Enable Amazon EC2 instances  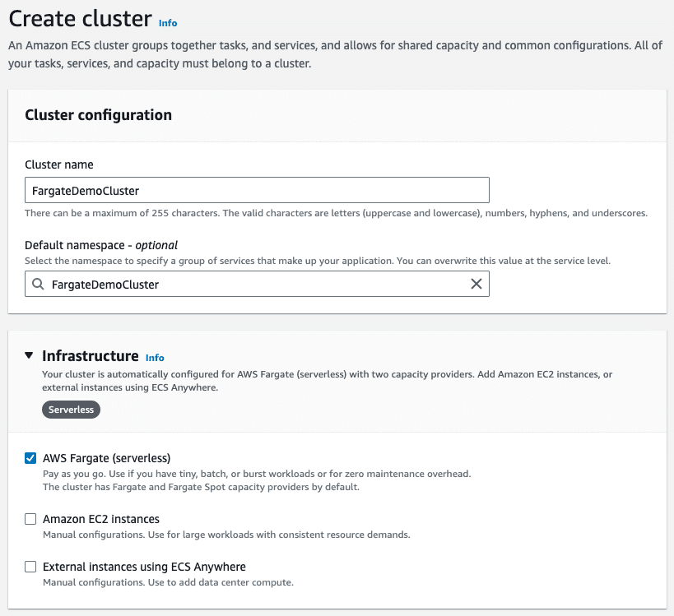pyautogui.click(x=30, y=519)
